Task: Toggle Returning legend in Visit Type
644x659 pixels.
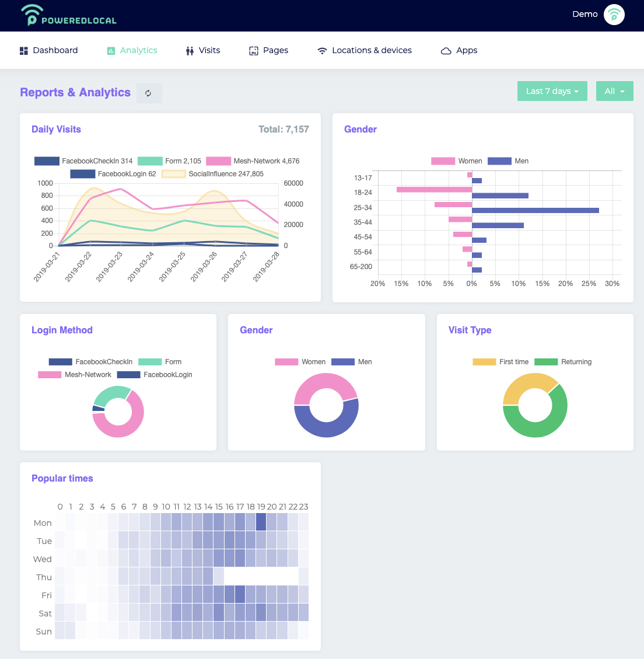Action: 562,362
